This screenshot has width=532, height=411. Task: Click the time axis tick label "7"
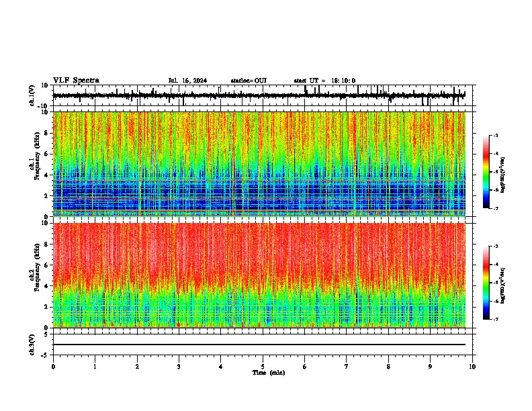pyautogui.click(x=347, y=367)
